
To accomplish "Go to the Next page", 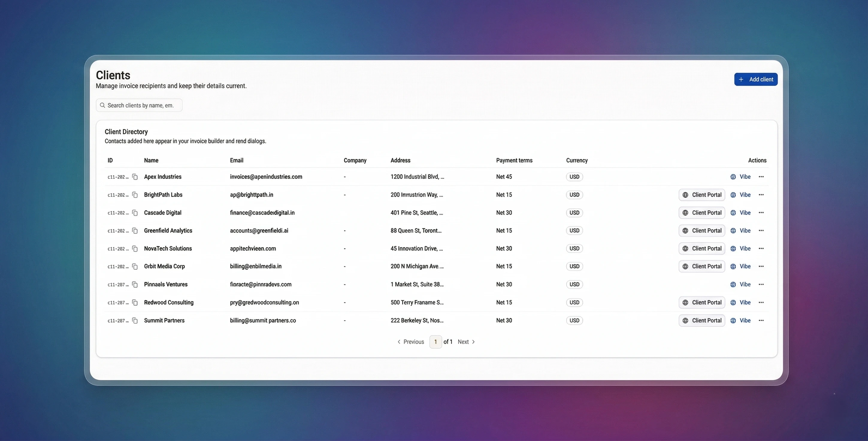I will click(466, 342).
